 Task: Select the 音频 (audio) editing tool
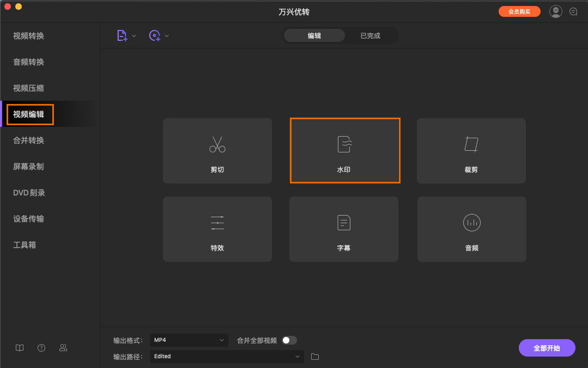(x=471, y=229)
